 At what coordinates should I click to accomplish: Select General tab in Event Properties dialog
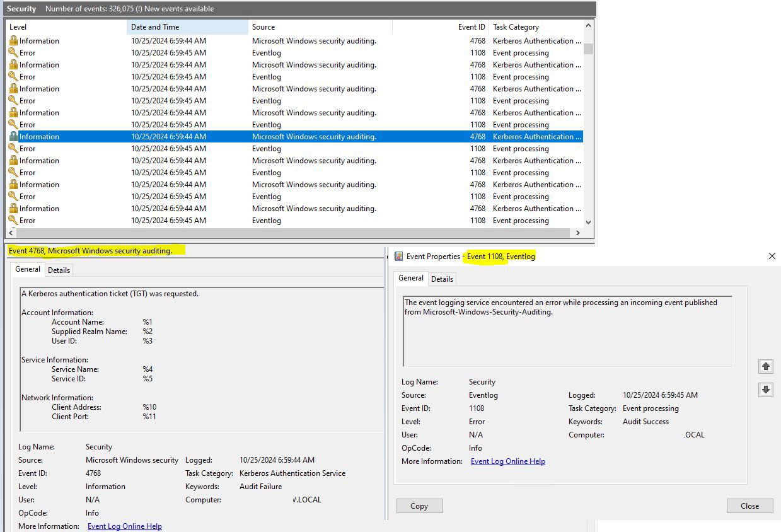pos(411,278)
